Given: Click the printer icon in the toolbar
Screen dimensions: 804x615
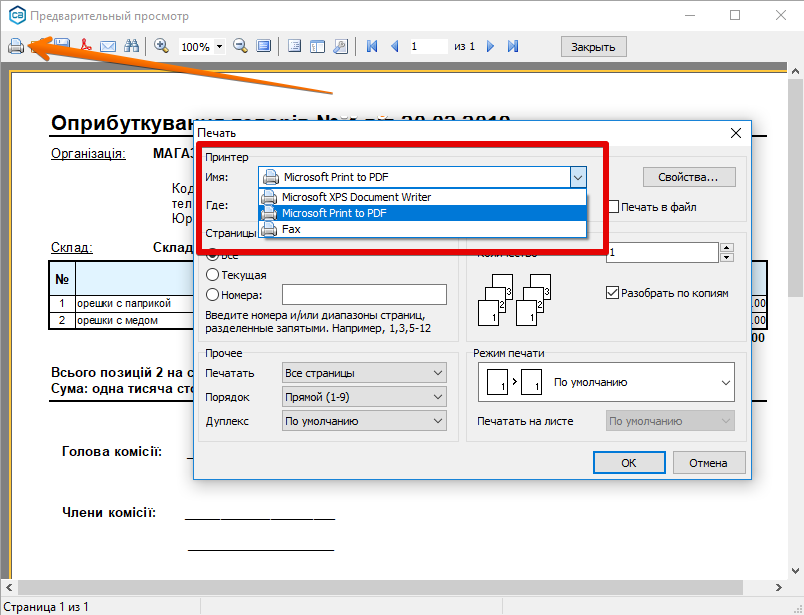Looking at the screenshot, I should (x=16, y=46).
